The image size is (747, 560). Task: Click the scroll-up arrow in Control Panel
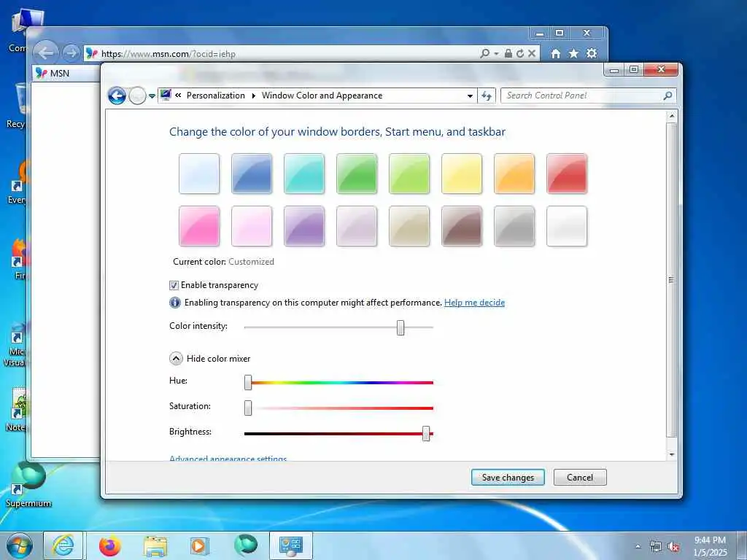672,116
